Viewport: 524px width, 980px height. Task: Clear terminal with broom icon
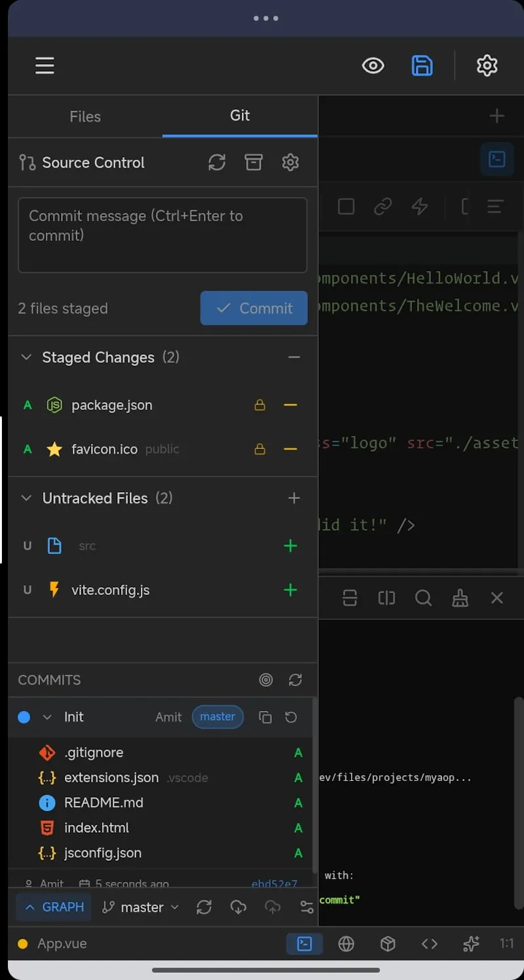460,598
